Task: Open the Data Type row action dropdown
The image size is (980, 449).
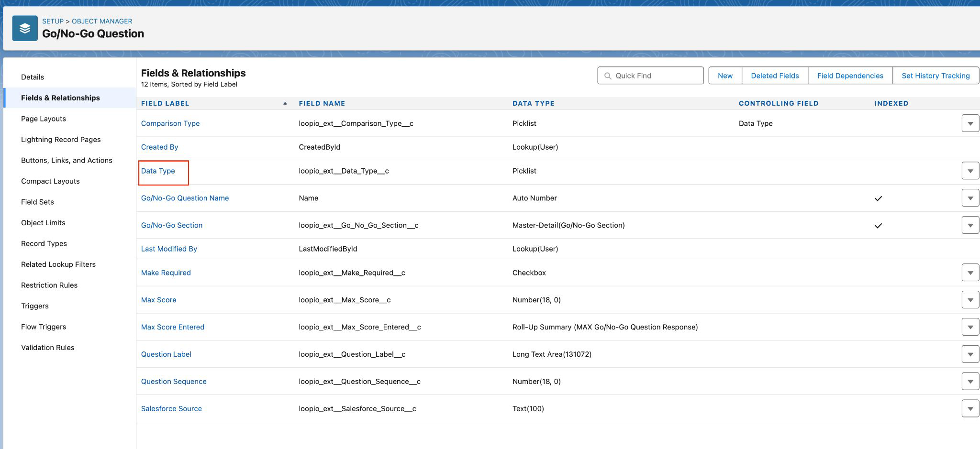Action: click(x=970, y=171)
